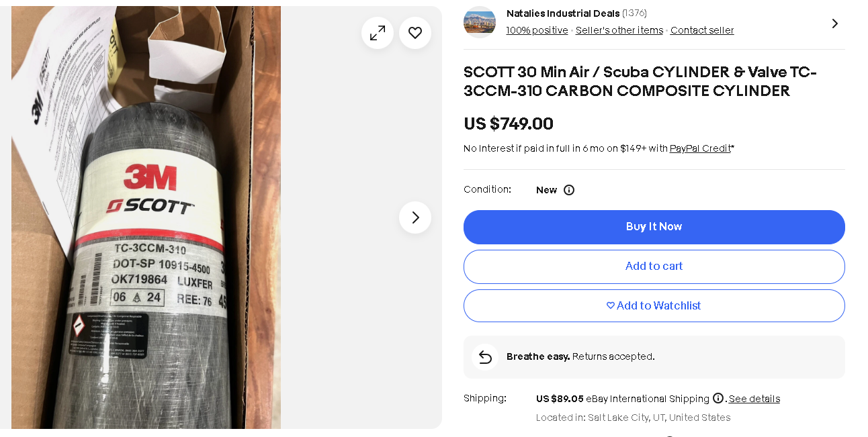Open the 100% positive feedback link
Screen dimensions: 868x437
[537, 30]
